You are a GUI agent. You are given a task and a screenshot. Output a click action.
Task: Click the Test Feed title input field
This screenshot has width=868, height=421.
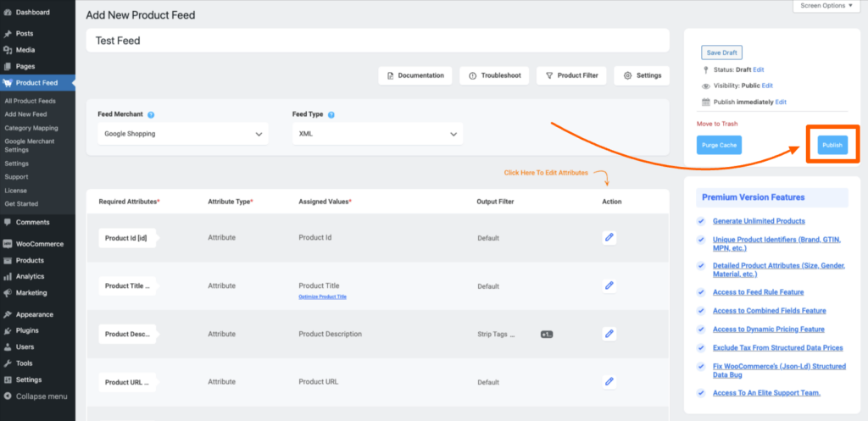(377, 41)
